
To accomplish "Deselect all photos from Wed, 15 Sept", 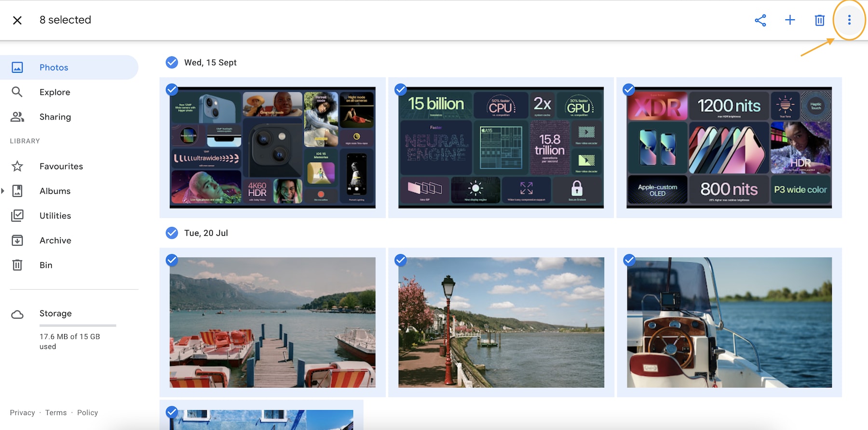I will 172,62.
